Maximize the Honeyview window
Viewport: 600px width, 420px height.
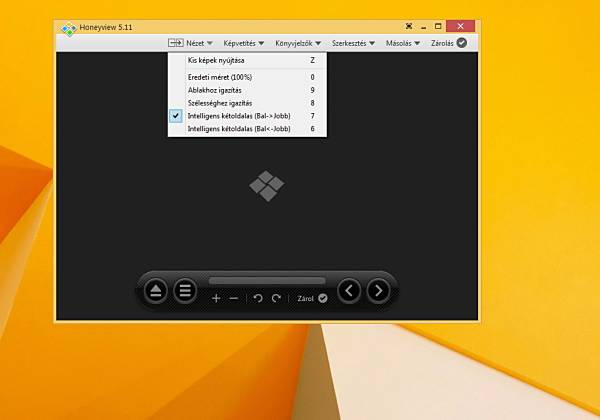[x=438, y=26]
